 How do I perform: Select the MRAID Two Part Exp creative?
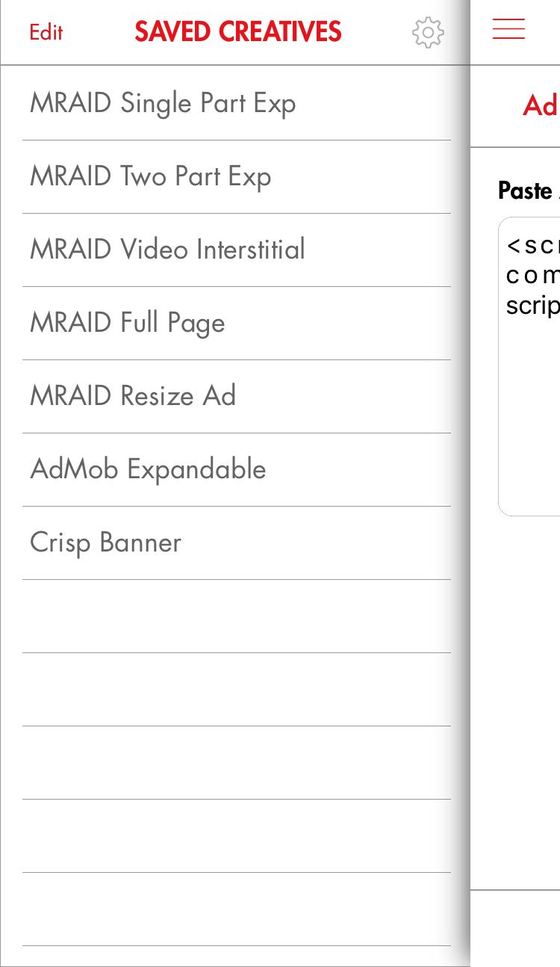click(150, 176)
